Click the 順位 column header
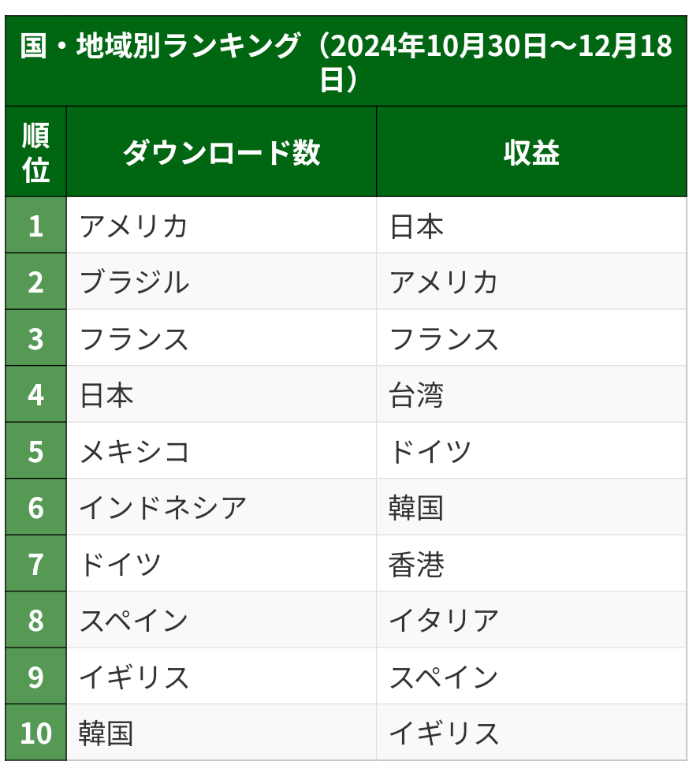This screenshot has width=700, height=780. pos(35,151)
